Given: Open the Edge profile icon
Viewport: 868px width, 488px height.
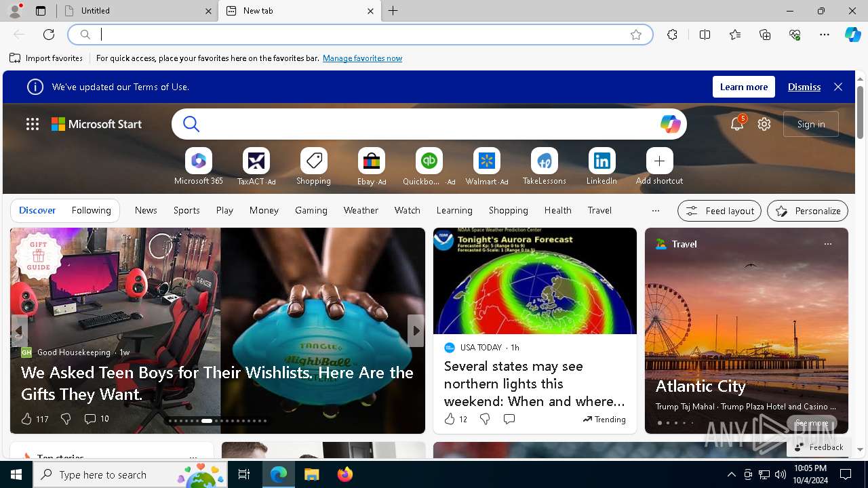Looking at the screenshot, I should [15, 10].
